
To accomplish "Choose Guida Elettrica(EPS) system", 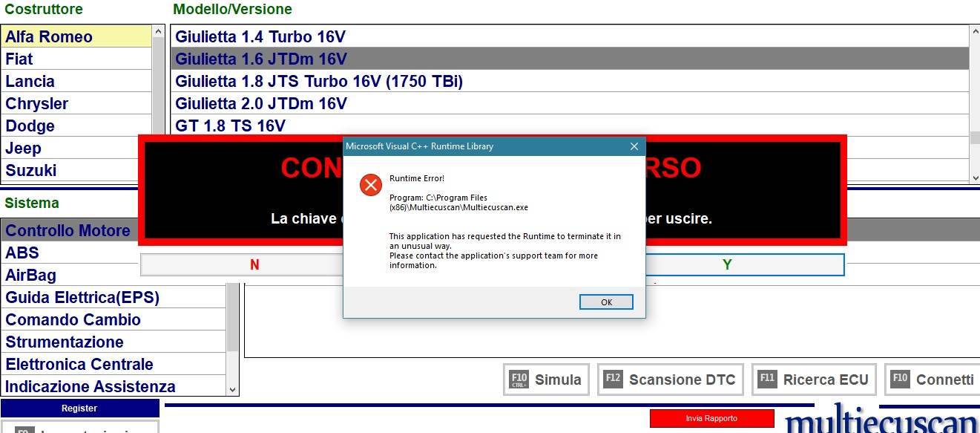I will click(114, 297).
